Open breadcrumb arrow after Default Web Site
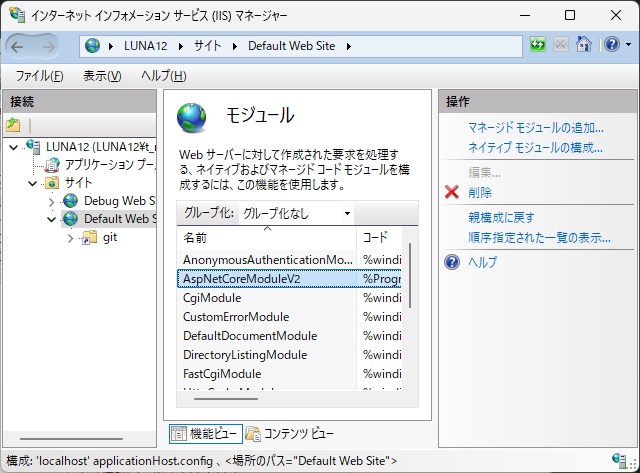 click(x=349, y=46)
